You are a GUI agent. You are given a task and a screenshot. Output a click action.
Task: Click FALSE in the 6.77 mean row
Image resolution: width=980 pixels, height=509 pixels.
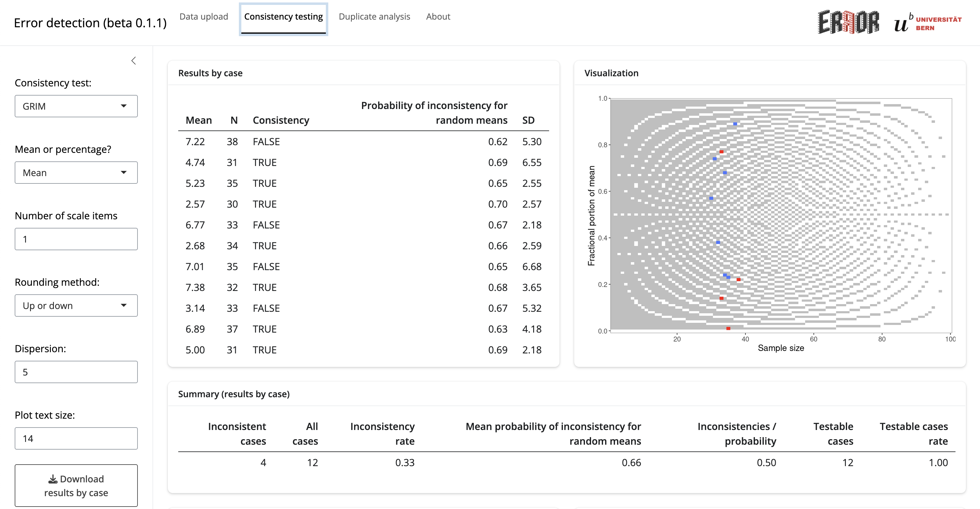[x=266, y=225]
